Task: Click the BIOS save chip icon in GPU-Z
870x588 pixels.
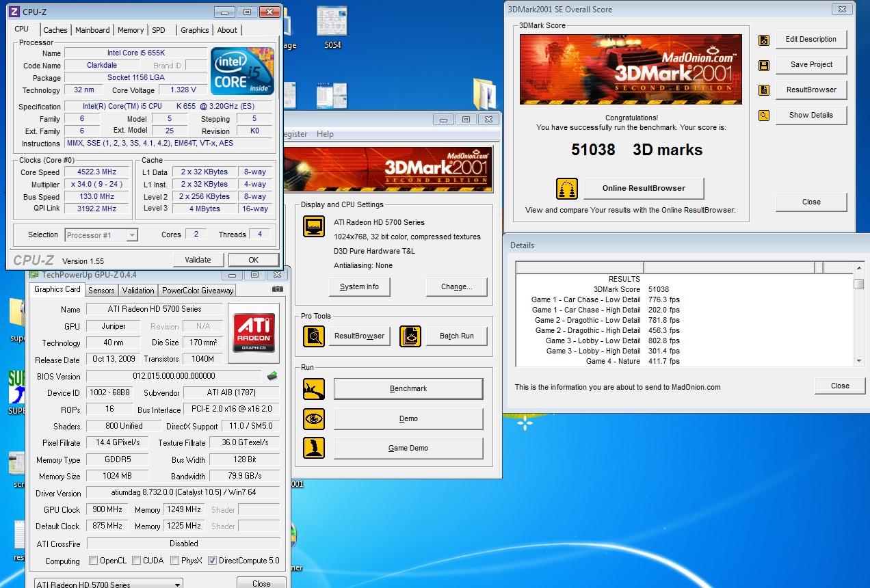Action: 272,375
